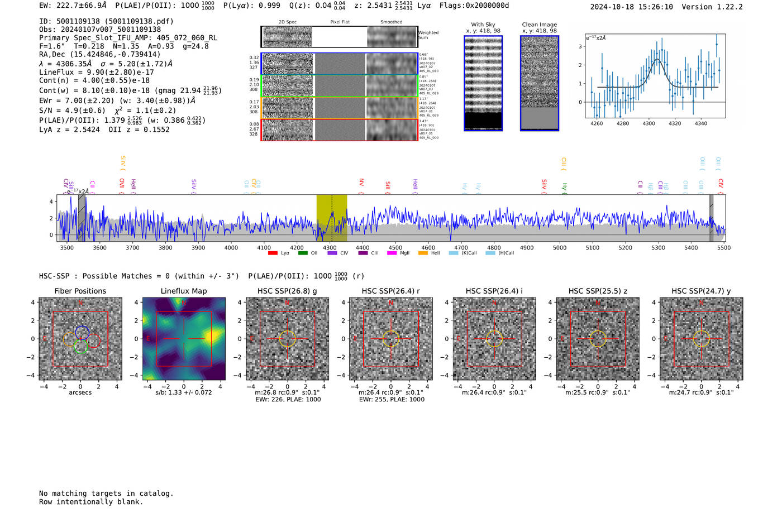Click the blue fiber circle in Fiber Positions
Screen dimensions: 782x532
tap(82, 333)
